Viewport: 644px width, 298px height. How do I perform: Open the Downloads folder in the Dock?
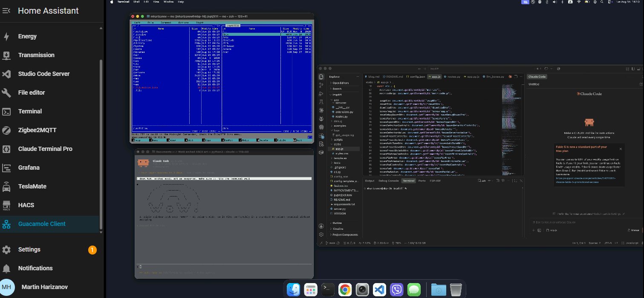pyautogui.click(x=438, y=290)
